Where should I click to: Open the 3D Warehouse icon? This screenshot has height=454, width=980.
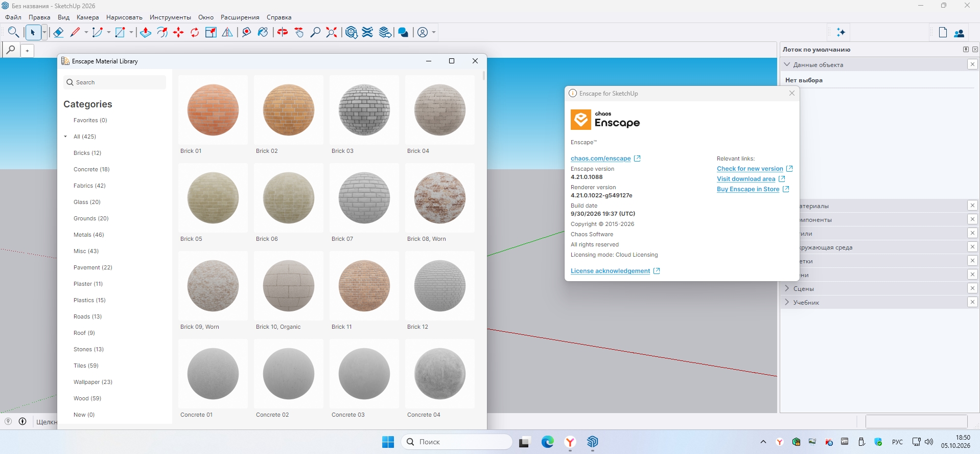351,32
